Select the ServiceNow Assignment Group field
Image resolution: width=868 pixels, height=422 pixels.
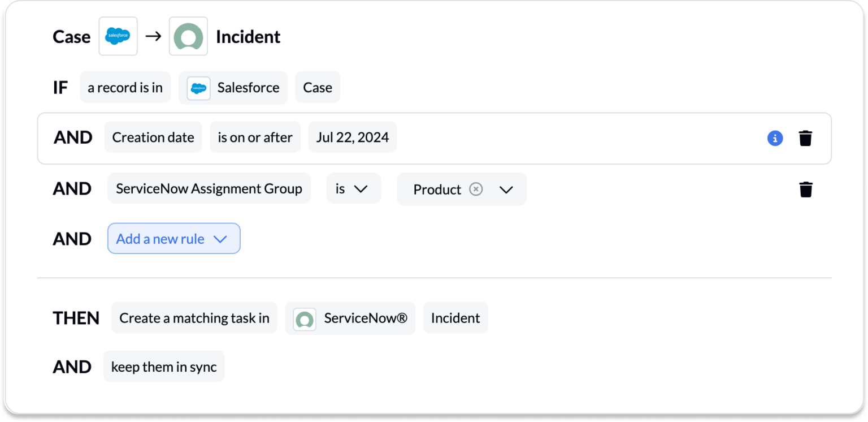(209, 188)
